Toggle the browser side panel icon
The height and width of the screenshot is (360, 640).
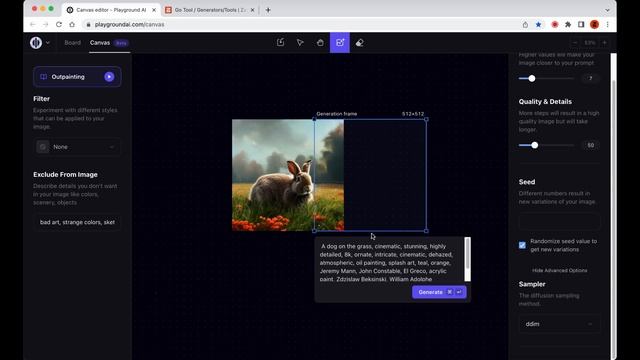[x=581, y=24]
